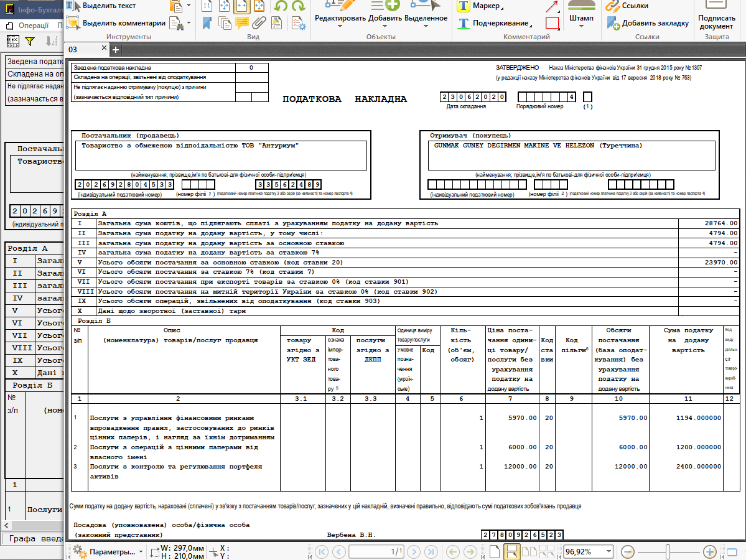Pick the red rectangle drawing tool
Image resolution: width=746 pixels, height=560 pixels.
click(x=552, y=23)
